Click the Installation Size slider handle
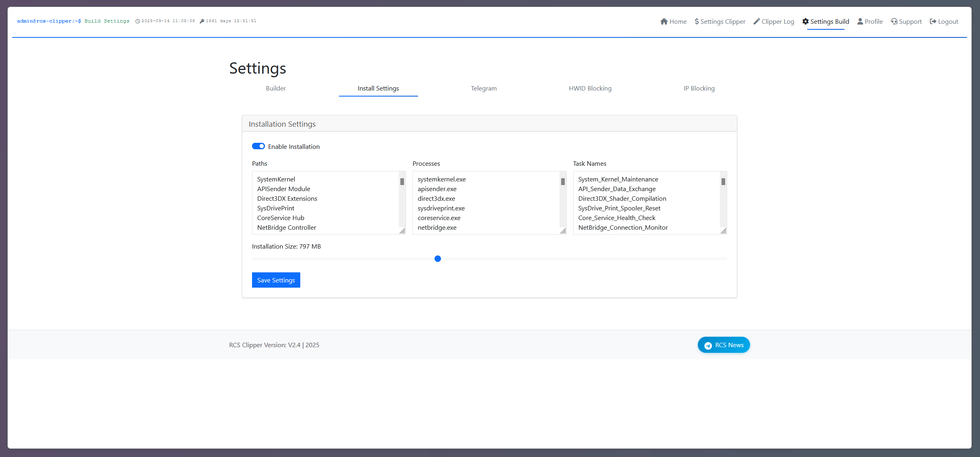This screenshot has width=980, height=457. coord(438,259)
